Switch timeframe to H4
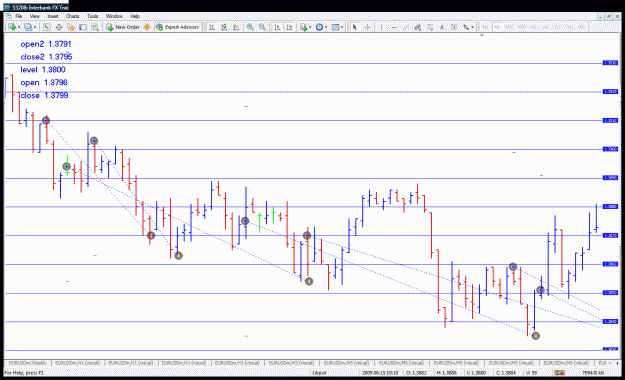The image size is (625, 380). tap(546, 27)
